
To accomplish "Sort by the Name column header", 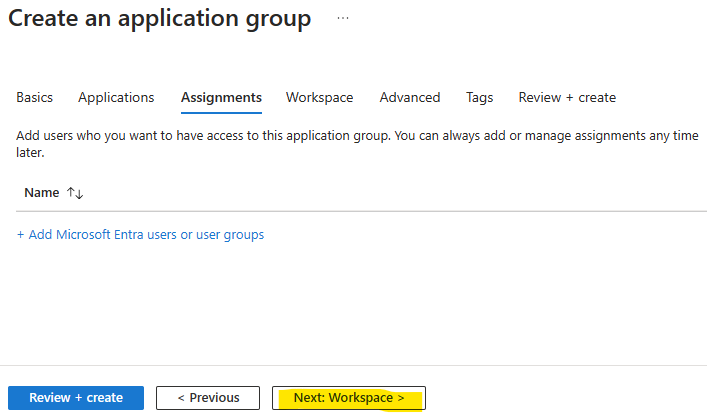I will coord(42,193).
